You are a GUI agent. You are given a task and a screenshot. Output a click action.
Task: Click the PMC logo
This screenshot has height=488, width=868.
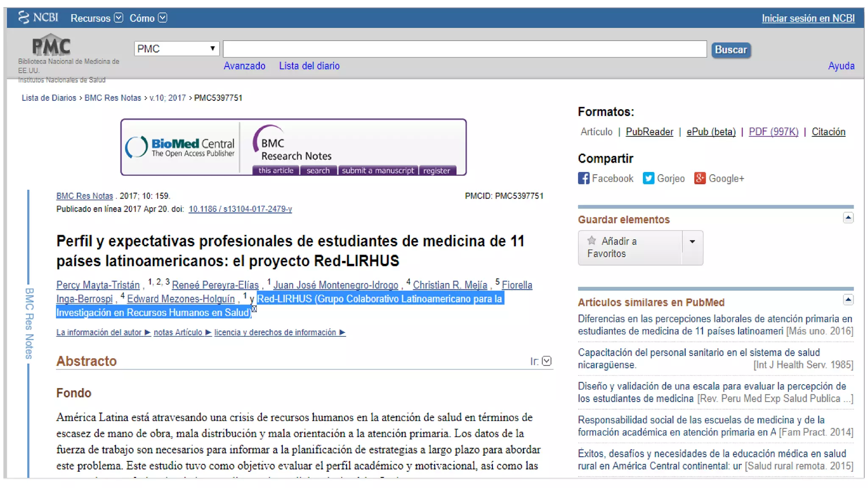(x=51, y=45)
